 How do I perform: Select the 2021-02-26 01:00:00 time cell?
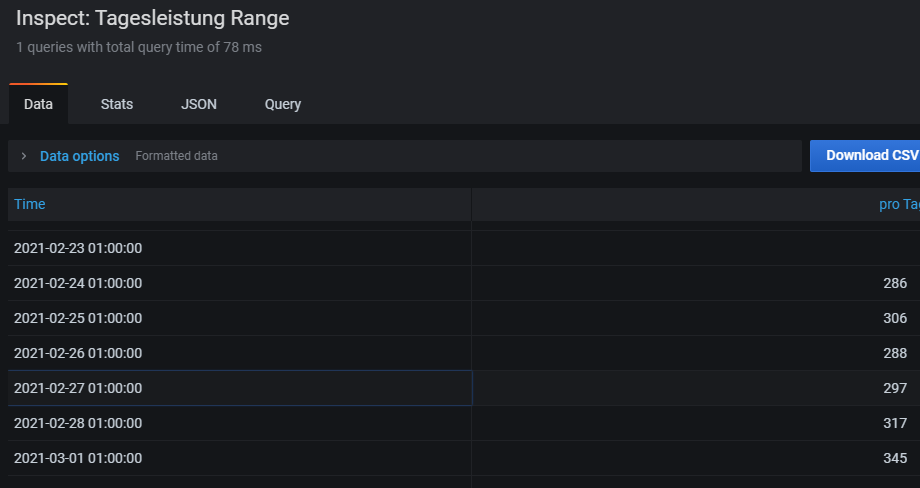click(x=78, y=353)
